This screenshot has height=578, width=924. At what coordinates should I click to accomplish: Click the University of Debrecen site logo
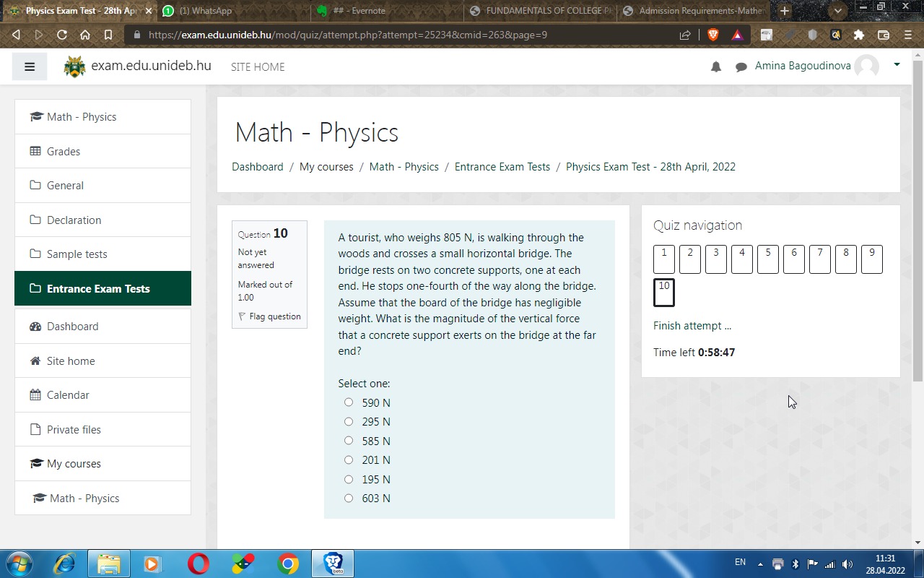pos(74,66)
